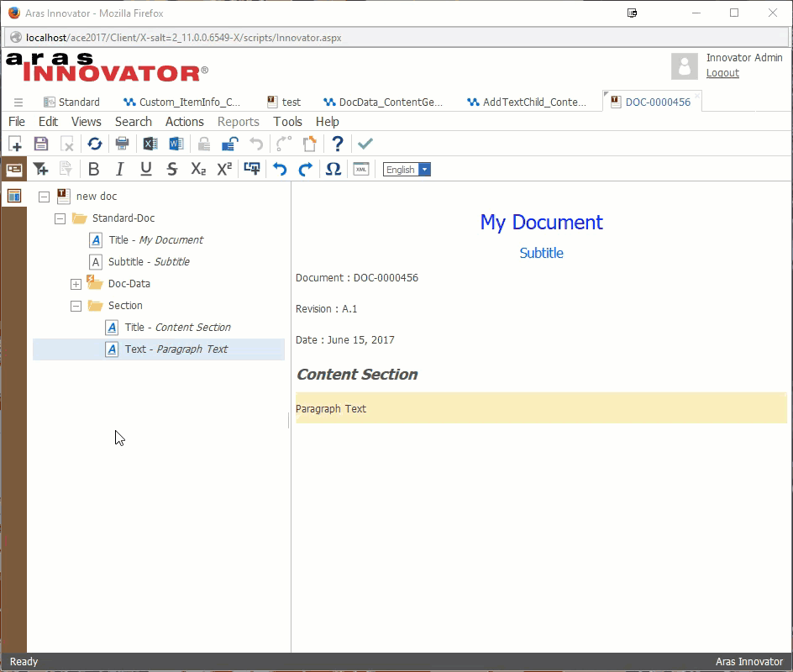This screenshot has height=672, width=793.
Task: Open Help question mark icon
Action: [338, 144]
